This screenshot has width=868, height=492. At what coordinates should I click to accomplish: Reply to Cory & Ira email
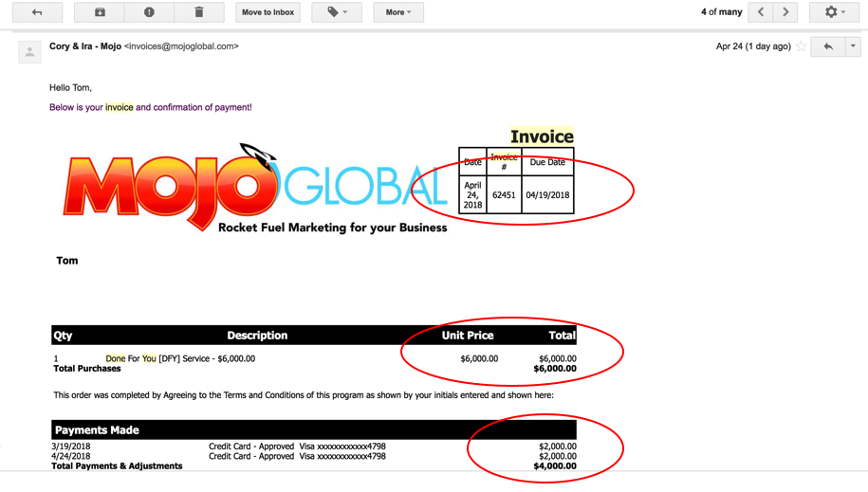tap(828, 46)
